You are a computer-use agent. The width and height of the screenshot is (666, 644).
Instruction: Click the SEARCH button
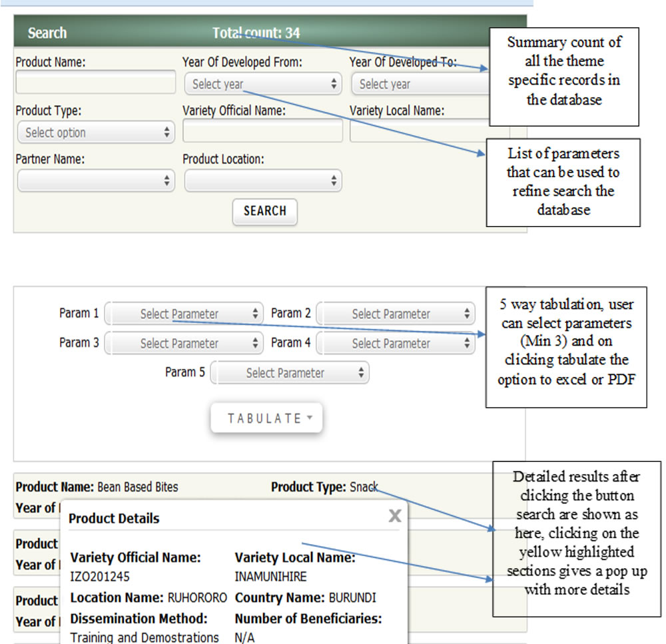click(264, 211)
